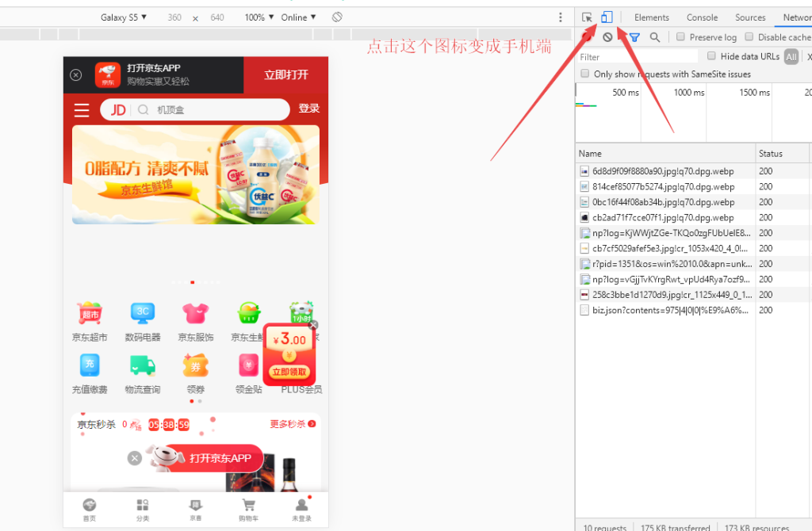Click the 立即打开 button
The height and width of the screenshot is (531, 812).
pyautogui.click(x=285, y=75)
